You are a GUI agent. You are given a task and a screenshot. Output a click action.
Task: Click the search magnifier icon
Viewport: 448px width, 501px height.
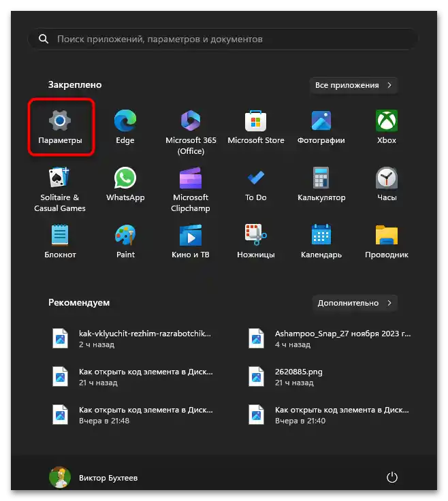(x=44, y=39)
